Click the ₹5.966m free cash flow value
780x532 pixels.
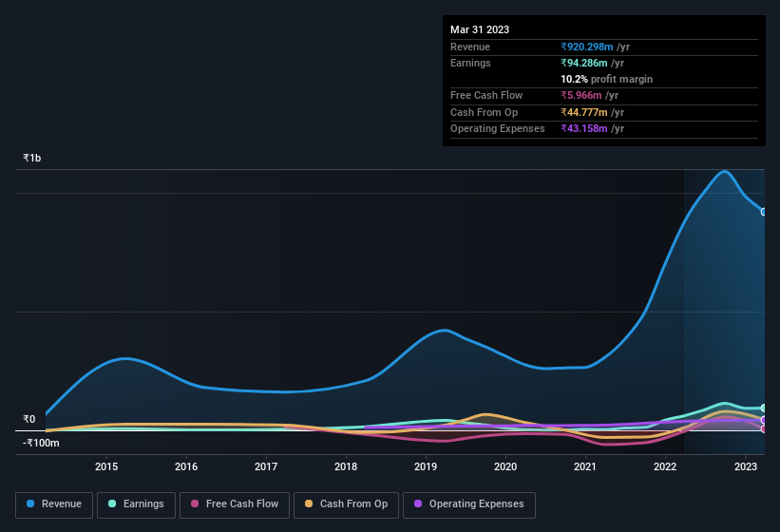pos(581,95)
